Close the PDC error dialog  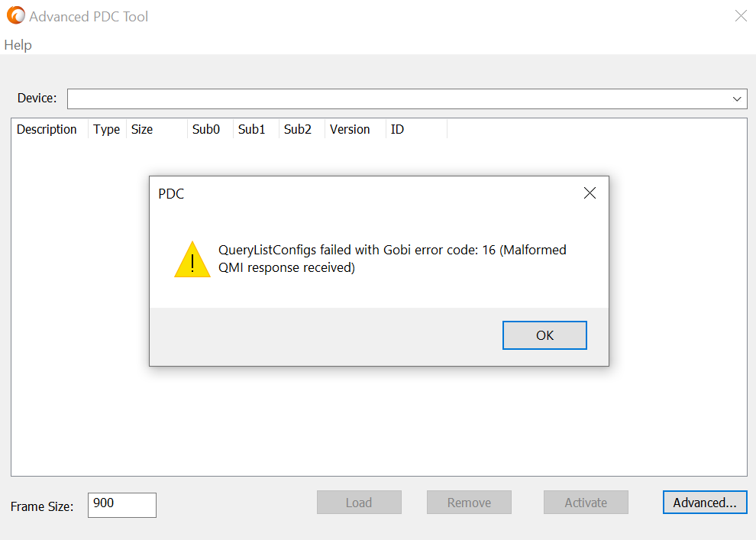pos(590,193)
